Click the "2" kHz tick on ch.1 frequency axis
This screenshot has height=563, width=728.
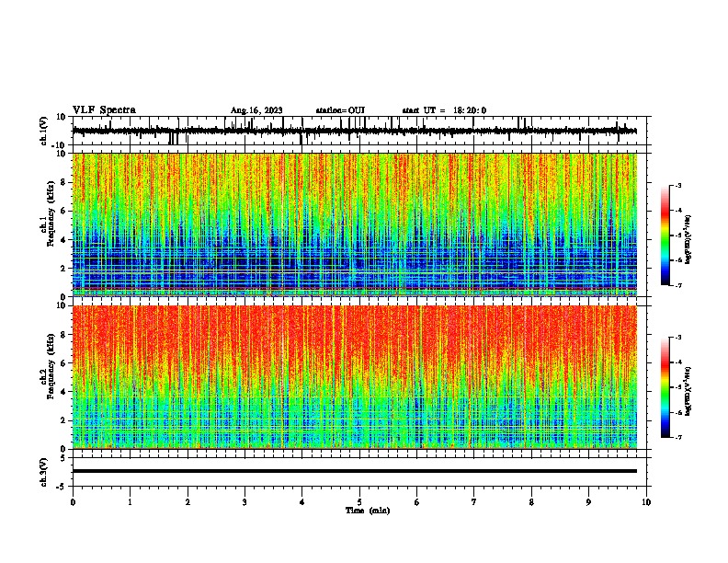[x=63, y=268]
